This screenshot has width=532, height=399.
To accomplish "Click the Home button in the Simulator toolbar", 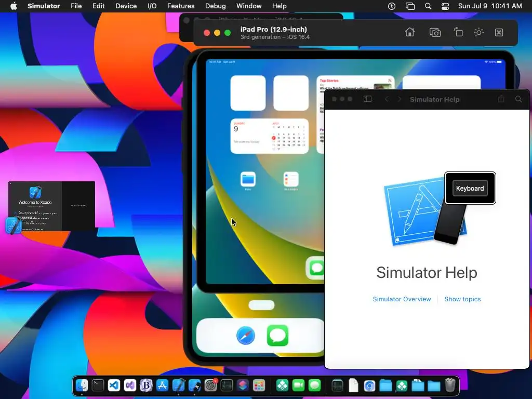I will pyautogui.click(x=410, y=32).
